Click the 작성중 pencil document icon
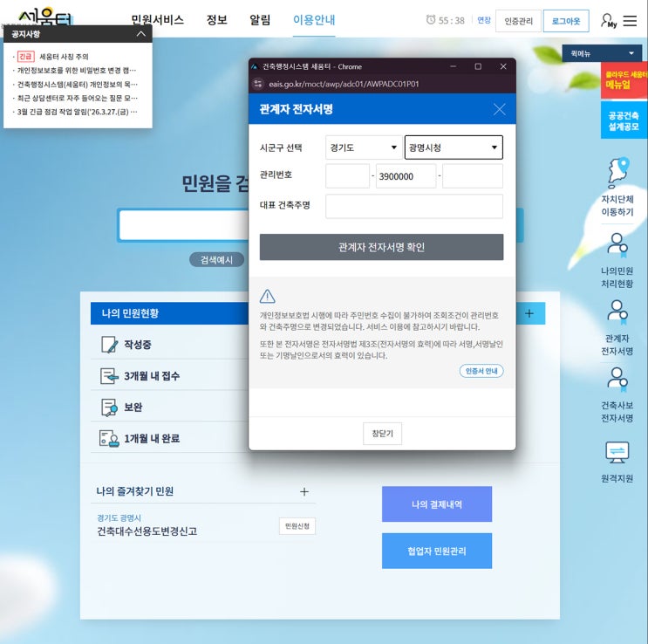 pos(110,345)
